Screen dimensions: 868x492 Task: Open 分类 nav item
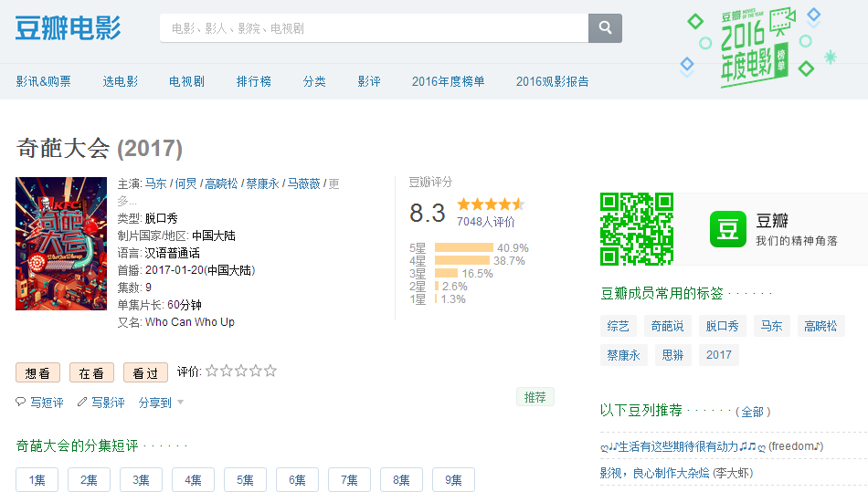coord(314,81)
